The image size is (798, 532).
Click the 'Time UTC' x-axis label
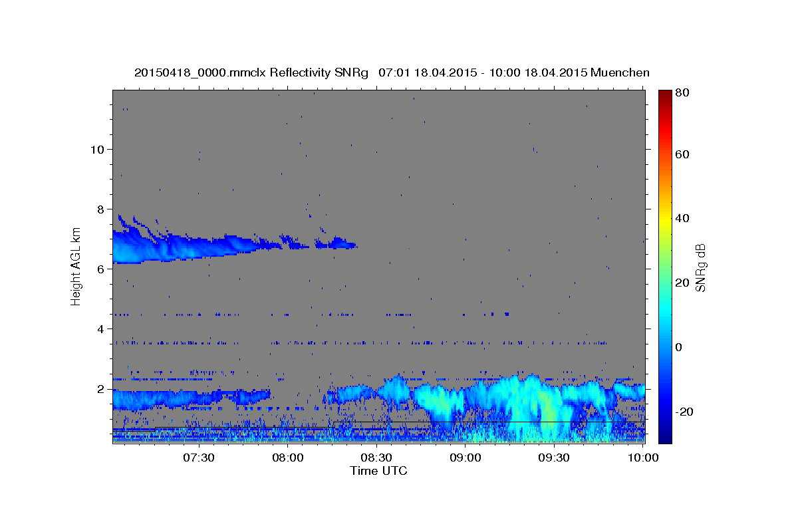[378, 471]
